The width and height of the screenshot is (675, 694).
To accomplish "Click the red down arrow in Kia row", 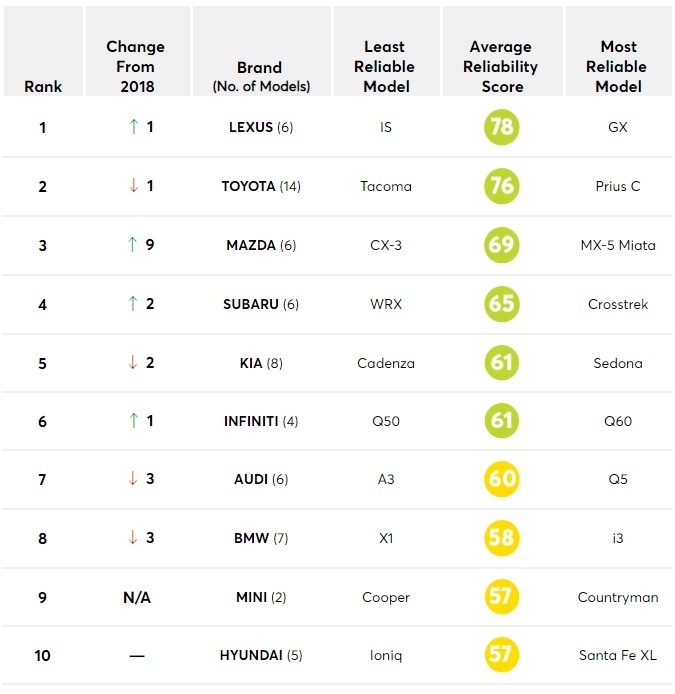I will pyautogui.click(x=132, y=362).
